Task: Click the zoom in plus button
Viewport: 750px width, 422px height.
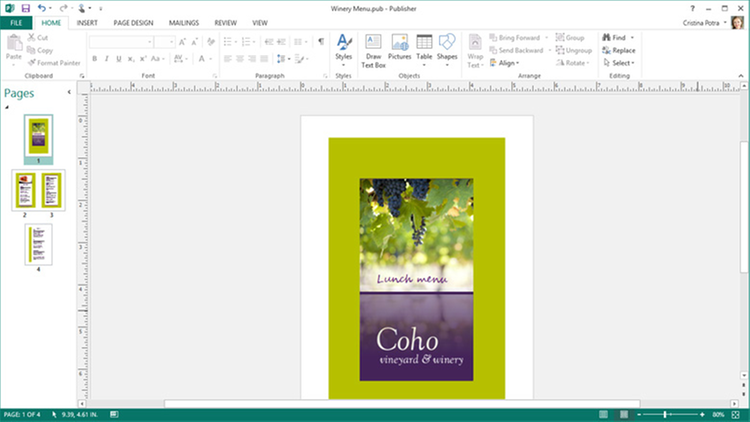Action: (702, 414)
